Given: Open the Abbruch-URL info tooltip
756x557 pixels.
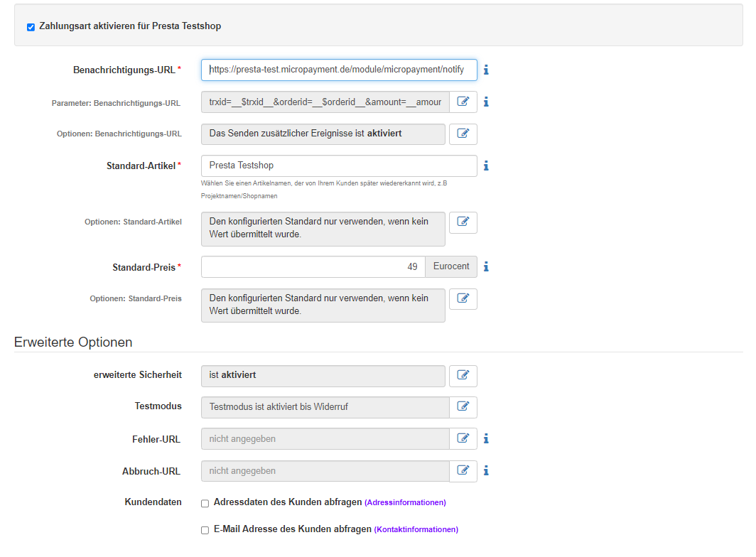Looking at the screenshot, I should (486, 470).
